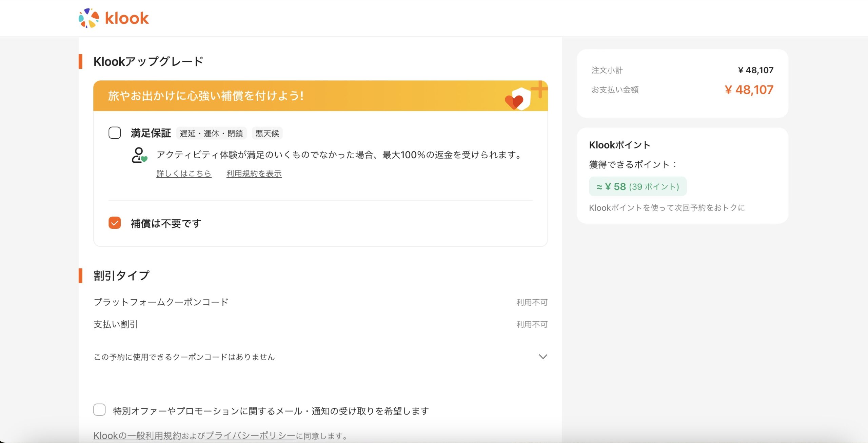Screen dimensions: 868x443
Task: Click the 補償は不要です label
Action: [x=166, y=223]
